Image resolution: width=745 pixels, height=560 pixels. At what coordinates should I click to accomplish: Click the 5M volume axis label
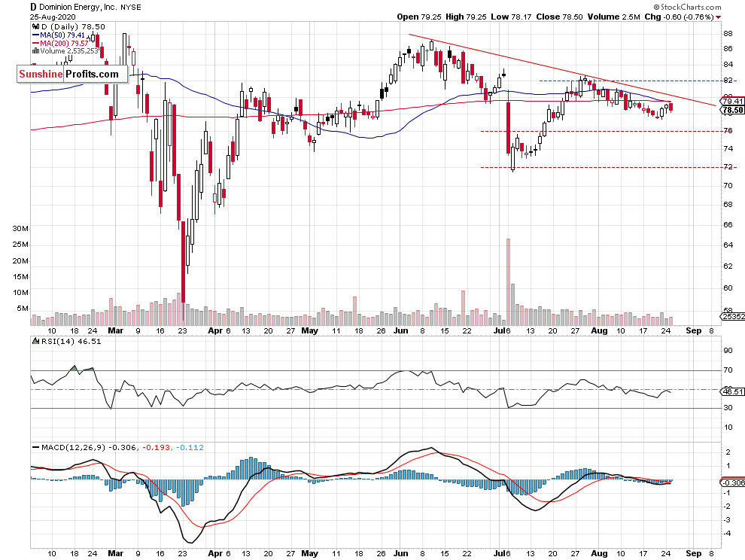click(23, 309)
